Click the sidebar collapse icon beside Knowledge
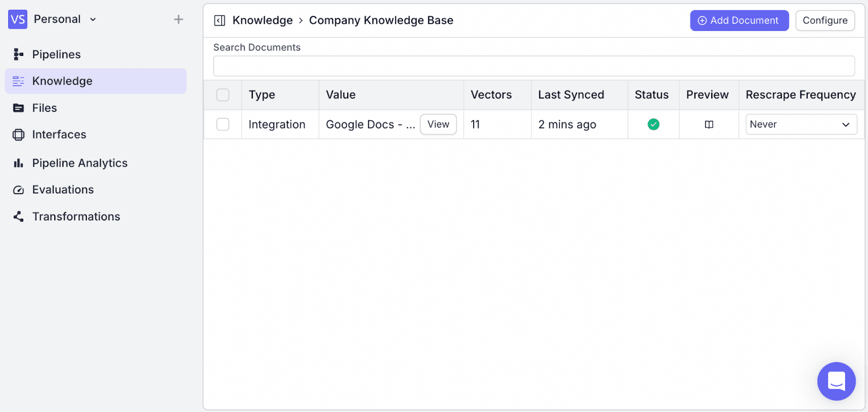868x412 pixels. click(220, 21)
